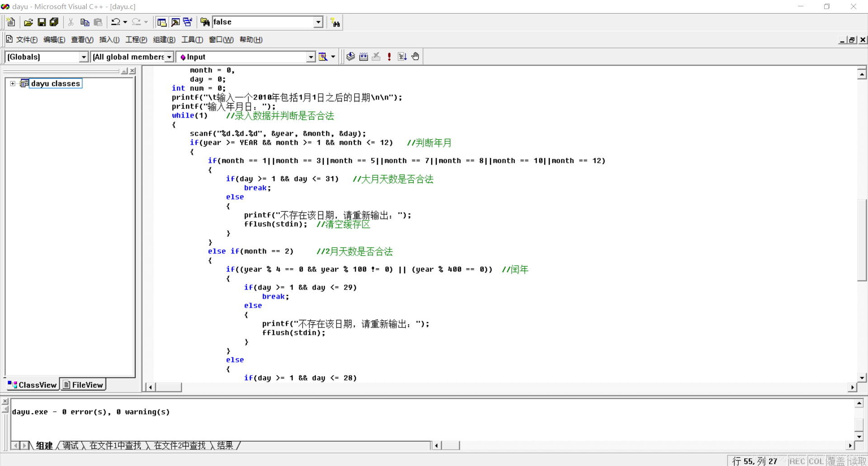868x466 pixels.
Task: Click editor horizontal scrollbar right arrow
Action: click(852, 387)
